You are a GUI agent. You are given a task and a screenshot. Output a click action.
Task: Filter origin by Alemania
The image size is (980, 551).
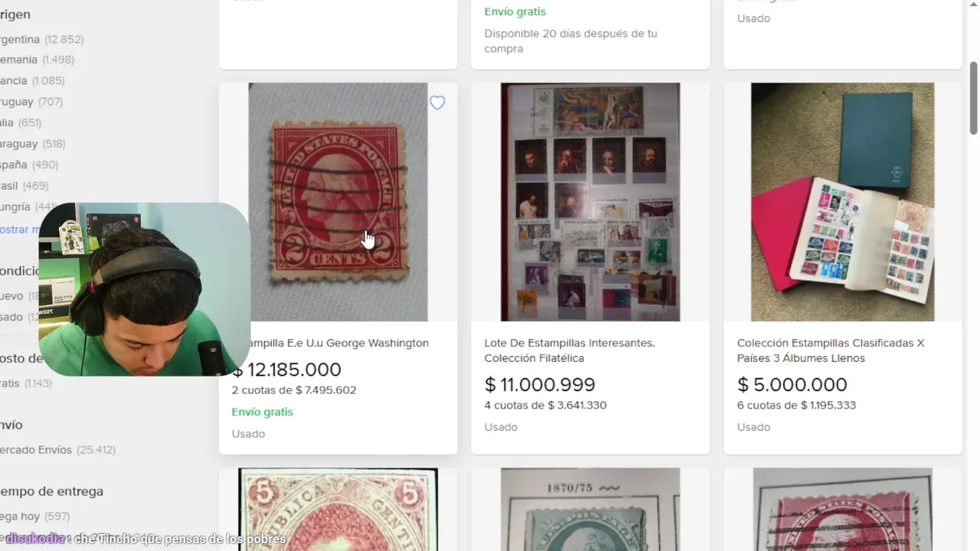pyautogui.click(x=20, y=60)
